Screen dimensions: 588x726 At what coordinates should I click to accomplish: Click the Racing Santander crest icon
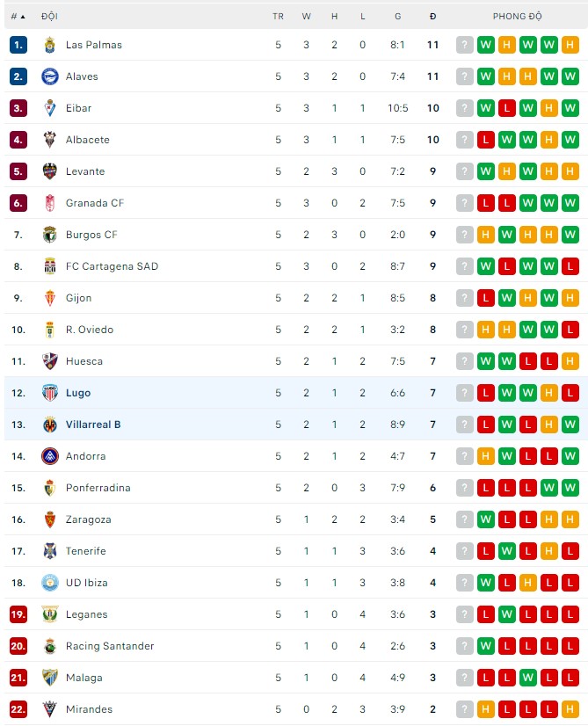[49, 646]
